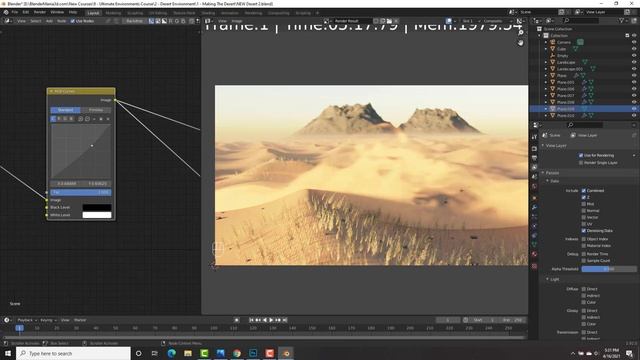Screen dimensions: 640x360
Task: Click the Black Level color swatch
Action: (x=97, y=207)
